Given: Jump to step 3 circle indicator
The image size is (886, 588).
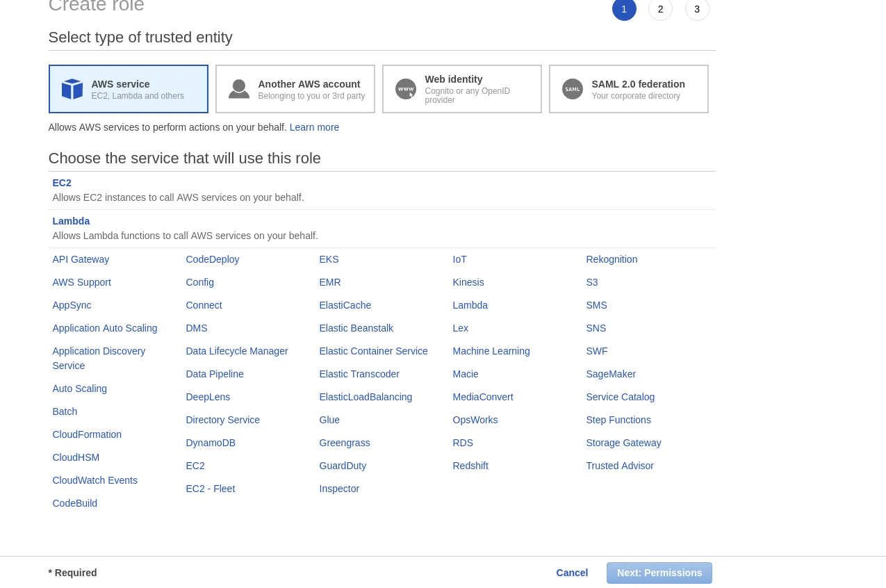Looking at the screenshot, I should (697, 9).
